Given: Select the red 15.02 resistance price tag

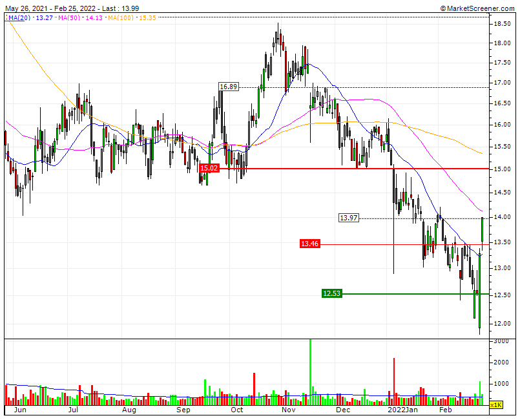Looking at the screenshot, I should [209, 168].
